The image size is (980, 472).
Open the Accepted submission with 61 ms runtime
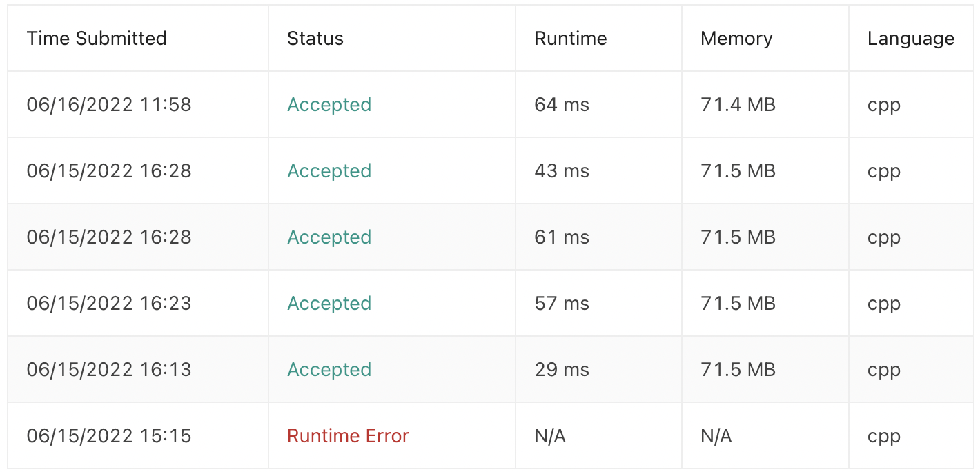(329, 237)
